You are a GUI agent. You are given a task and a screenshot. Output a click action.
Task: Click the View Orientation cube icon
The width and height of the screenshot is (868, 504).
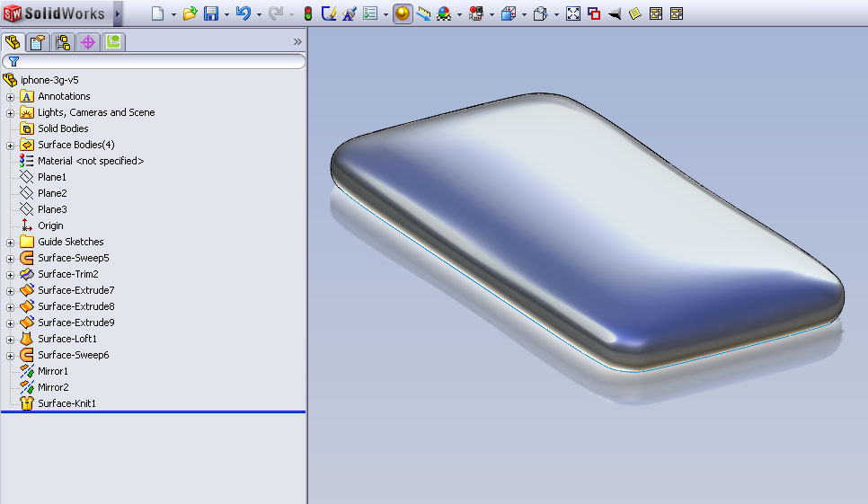coord(509,13)
